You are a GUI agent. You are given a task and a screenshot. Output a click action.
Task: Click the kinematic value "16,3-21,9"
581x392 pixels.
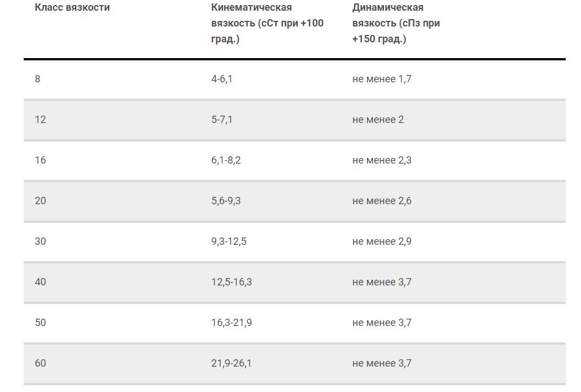click(231, 323)
